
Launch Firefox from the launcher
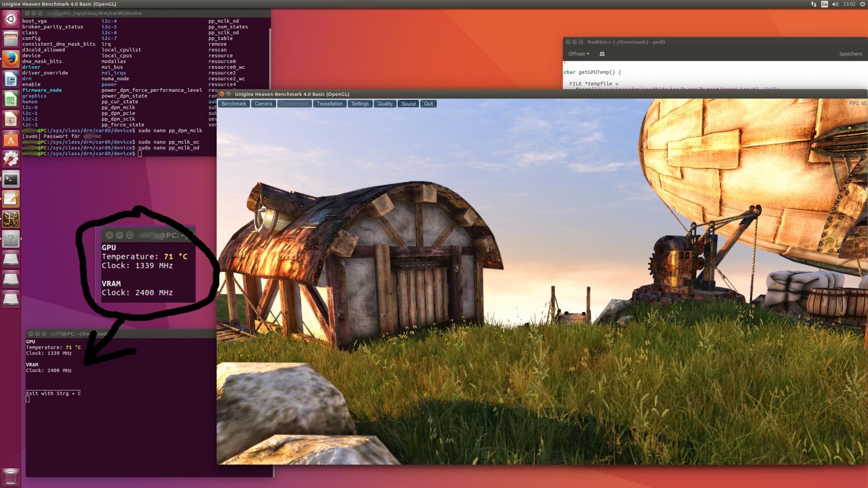click(10, 59)
